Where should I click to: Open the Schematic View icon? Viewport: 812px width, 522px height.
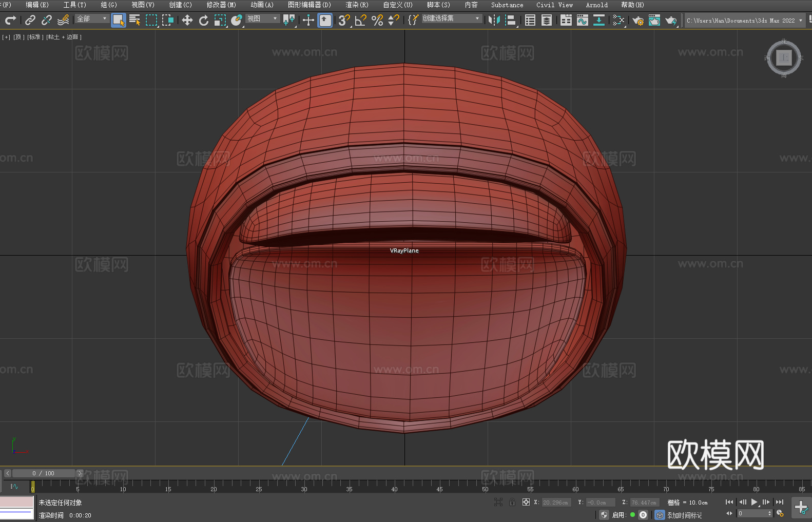tap(618, 20)
